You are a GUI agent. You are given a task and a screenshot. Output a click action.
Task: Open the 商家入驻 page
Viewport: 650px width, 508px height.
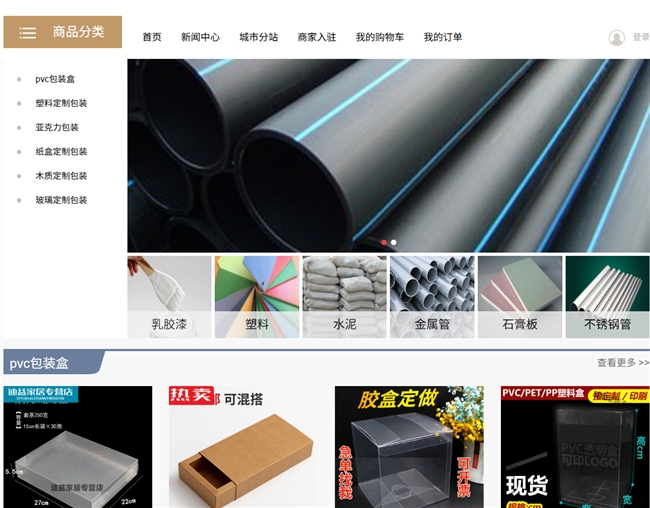point(317,37)
